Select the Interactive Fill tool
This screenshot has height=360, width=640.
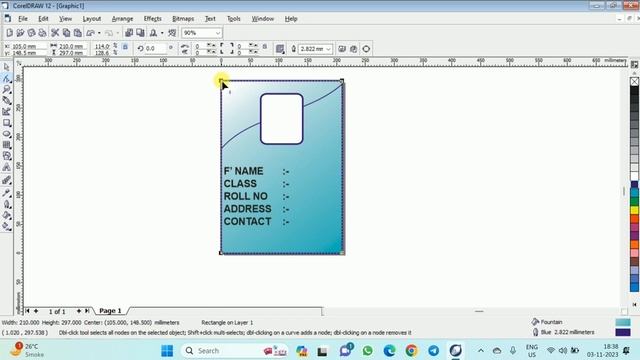coord(7,226)
